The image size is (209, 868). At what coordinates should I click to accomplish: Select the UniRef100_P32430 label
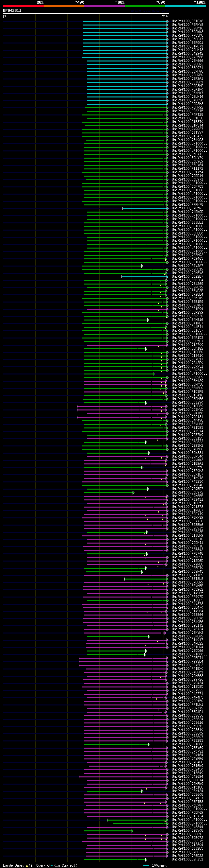tap(187, 770)
